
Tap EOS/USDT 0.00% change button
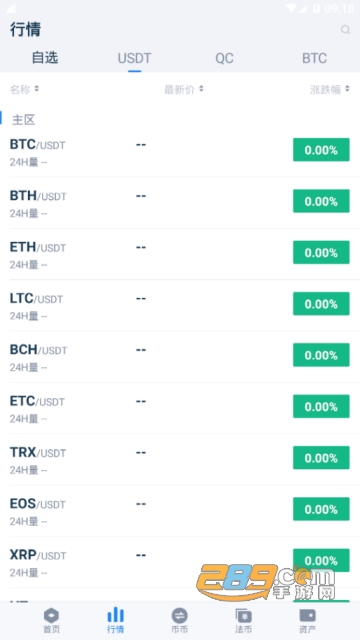pyautogui.click(x=321, y=509)
